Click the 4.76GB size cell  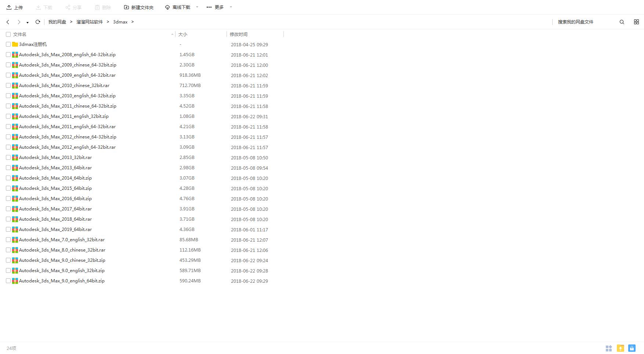[x=187, y=198]
